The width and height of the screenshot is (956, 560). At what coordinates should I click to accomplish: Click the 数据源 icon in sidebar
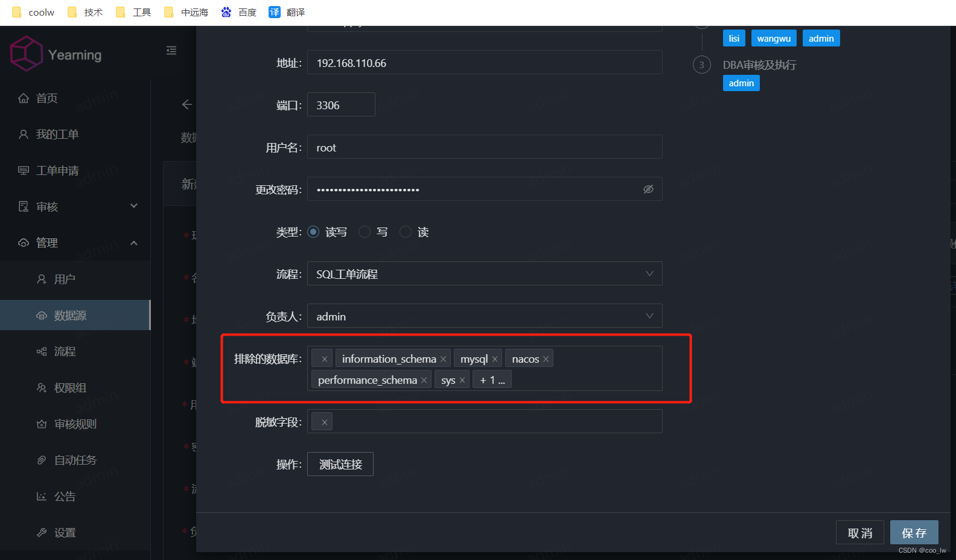pyautogui.click(x=42, y=315)
